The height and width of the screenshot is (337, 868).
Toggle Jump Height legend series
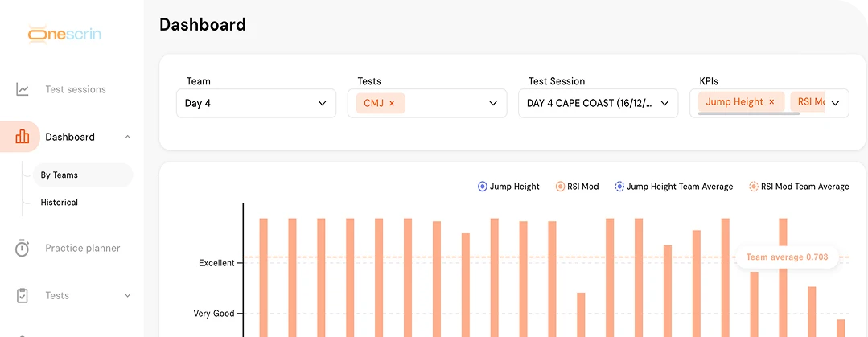point(508,187)
